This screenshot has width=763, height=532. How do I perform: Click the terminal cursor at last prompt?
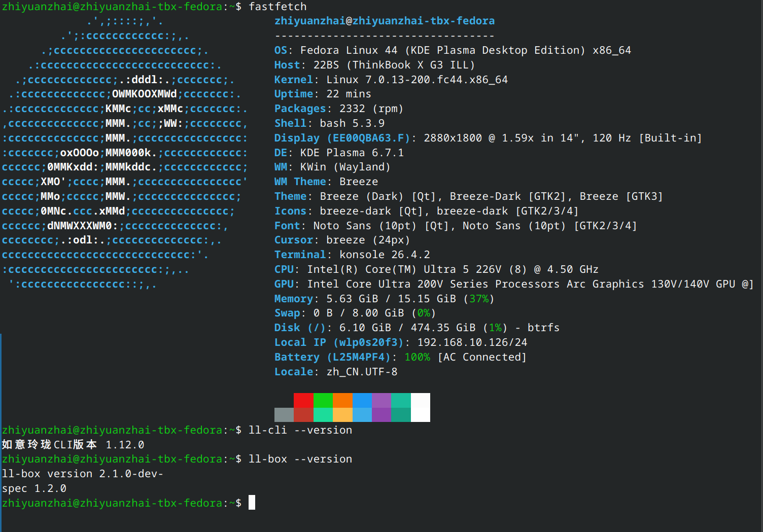(252, 503)
